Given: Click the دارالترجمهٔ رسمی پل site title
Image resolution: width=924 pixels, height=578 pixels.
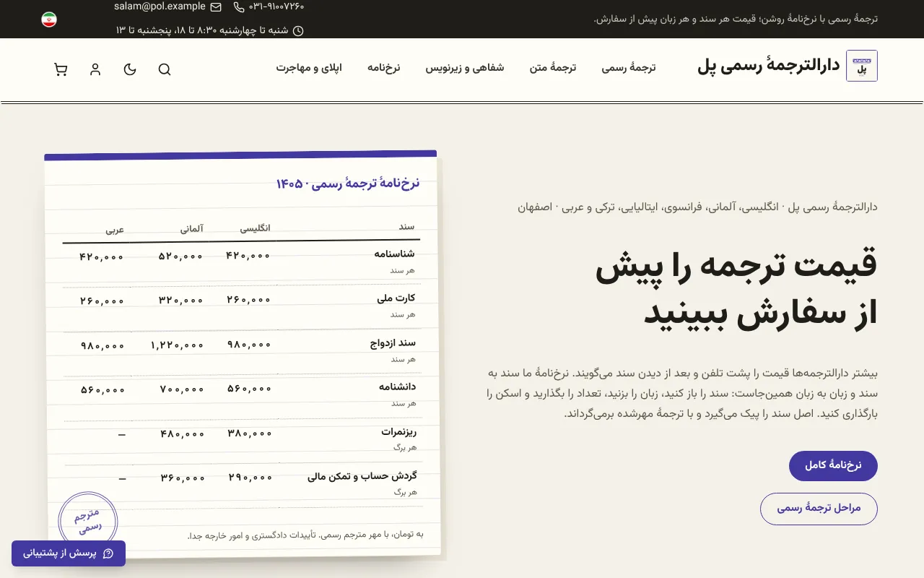Looking at the screenshot, I should (769, 66).
